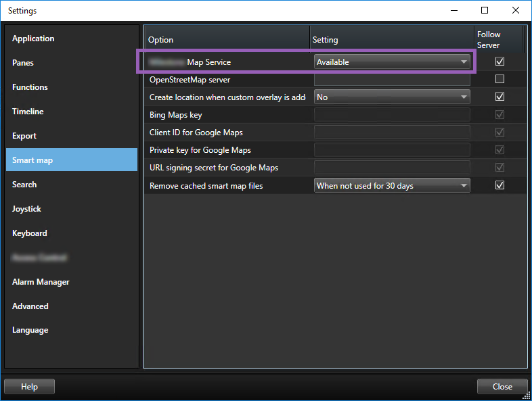Click the Close button at bottom

point(502,387)
